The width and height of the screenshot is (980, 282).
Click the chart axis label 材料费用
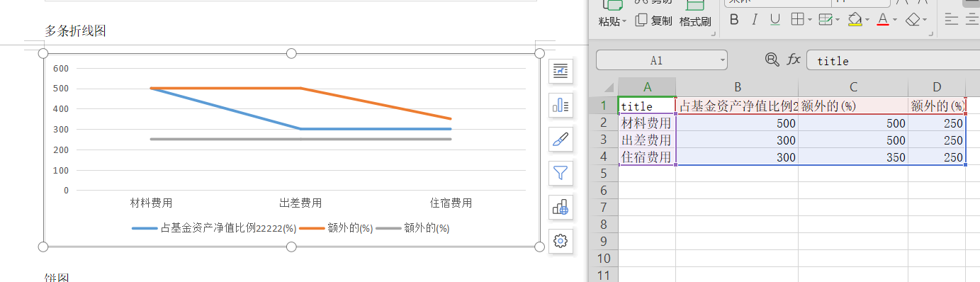coord(151,203)
